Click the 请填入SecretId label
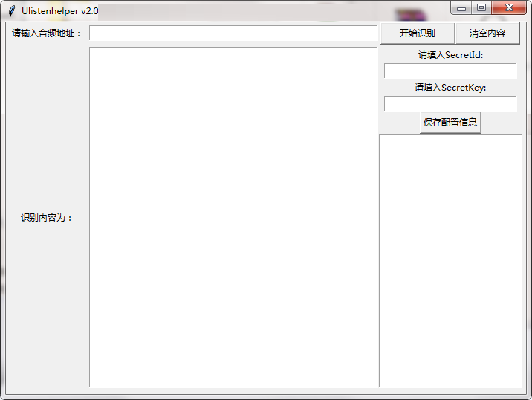This screenshot has width=532, height=400. (x=450, y=55)
